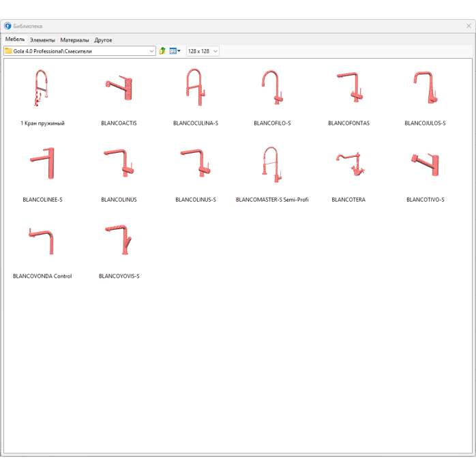Select the BLANCOLINEE-S faucet icon
Viewport: 476px width, 476px height.
coord(42,163)
